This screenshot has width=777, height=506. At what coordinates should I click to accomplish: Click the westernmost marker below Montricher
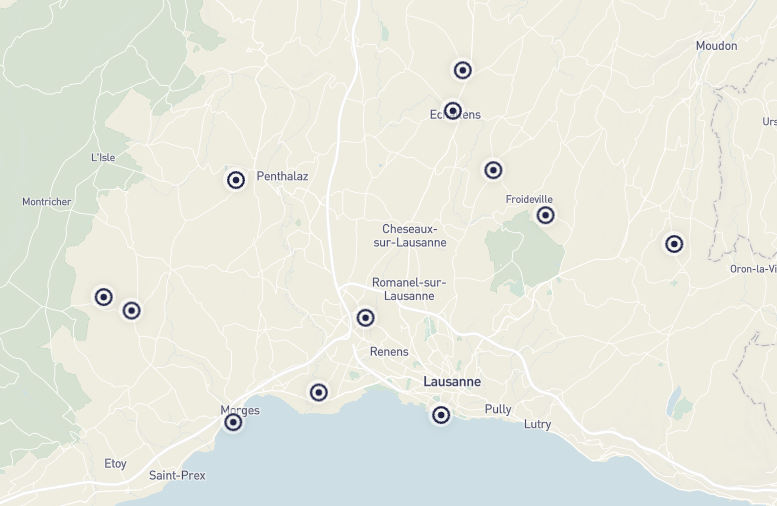click(x=104, y=297)
